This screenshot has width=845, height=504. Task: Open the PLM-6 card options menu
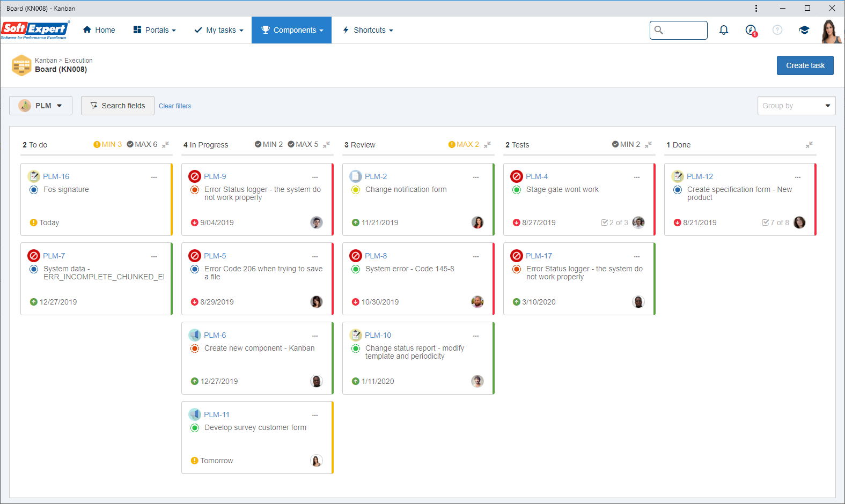point(315,336)
